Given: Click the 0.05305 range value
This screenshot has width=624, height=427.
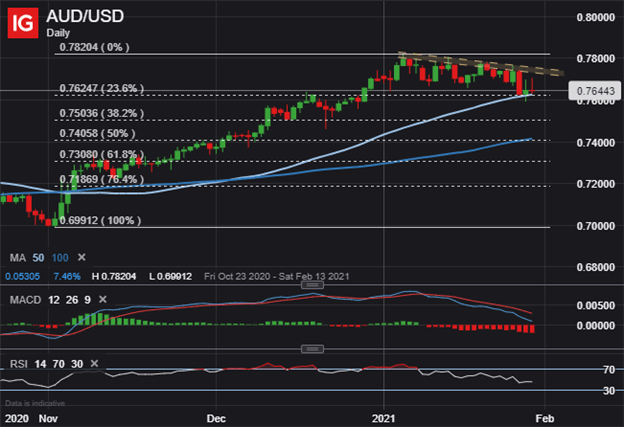Looking at the screenshot, I should pyautogui.click(x=22, y=276).
